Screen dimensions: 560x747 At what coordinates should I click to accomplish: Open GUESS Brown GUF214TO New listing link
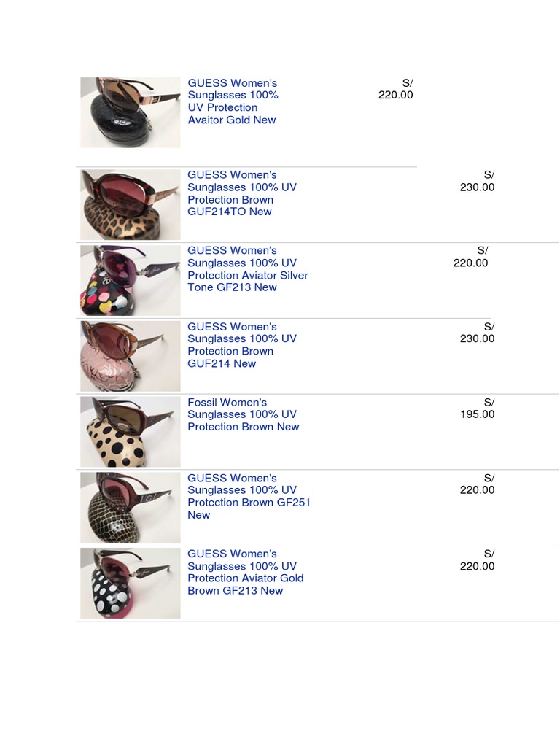(x=242, y=193)
